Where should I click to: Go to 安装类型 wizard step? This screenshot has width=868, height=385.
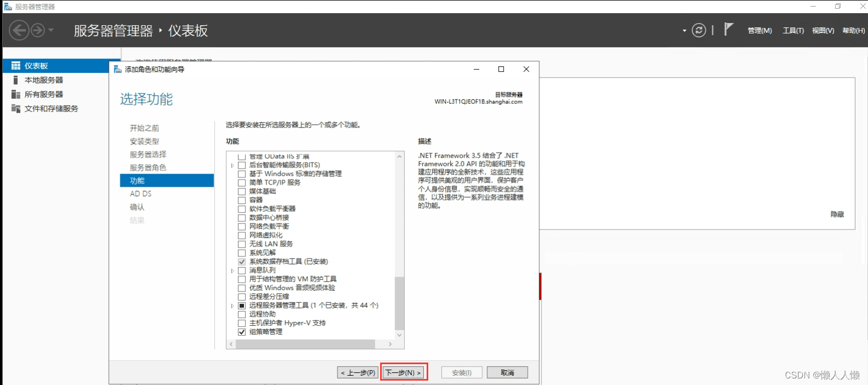[x=144, y=141]
